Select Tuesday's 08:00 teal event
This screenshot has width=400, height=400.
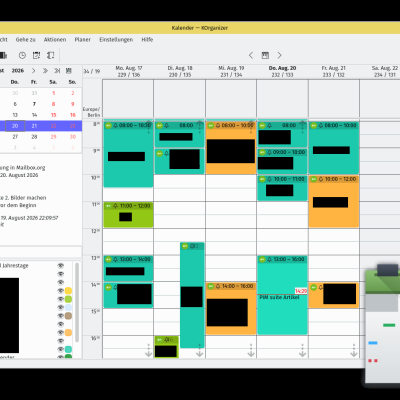point(179,134)
